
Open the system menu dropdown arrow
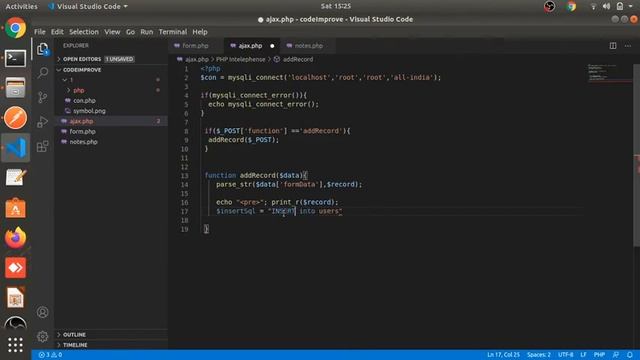(631, 6)
